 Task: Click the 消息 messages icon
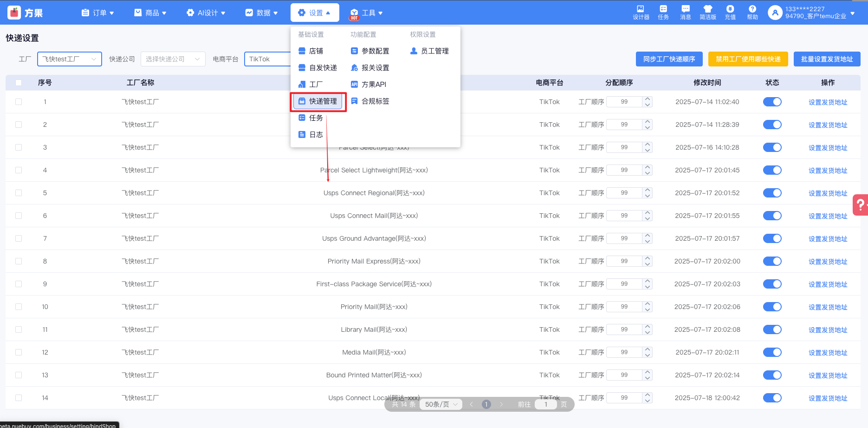pos(685,12)
